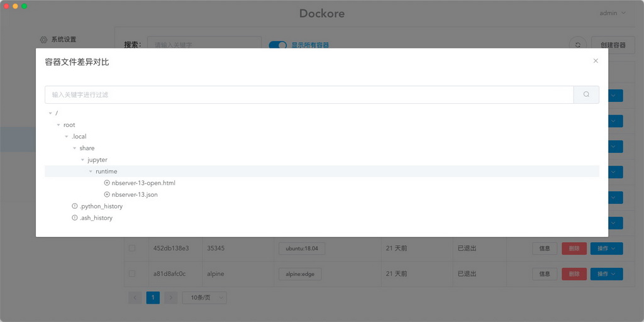Select the .local folder label
Viewport: 644px width, 322px height.
(79, 136)
